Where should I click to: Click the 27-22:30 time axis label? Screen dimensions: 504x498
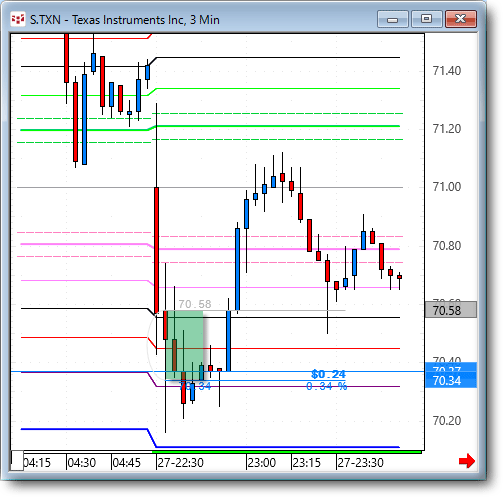[180, 463]
